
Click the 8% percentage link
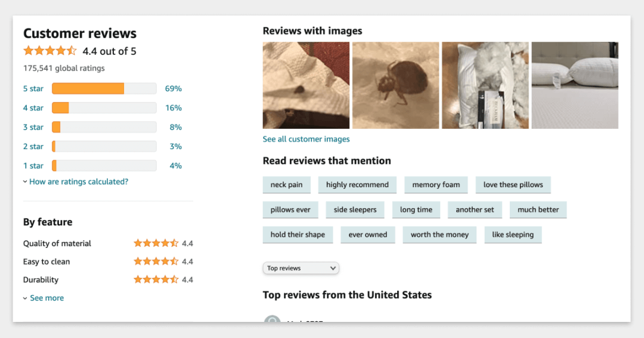tap(176, 128)
